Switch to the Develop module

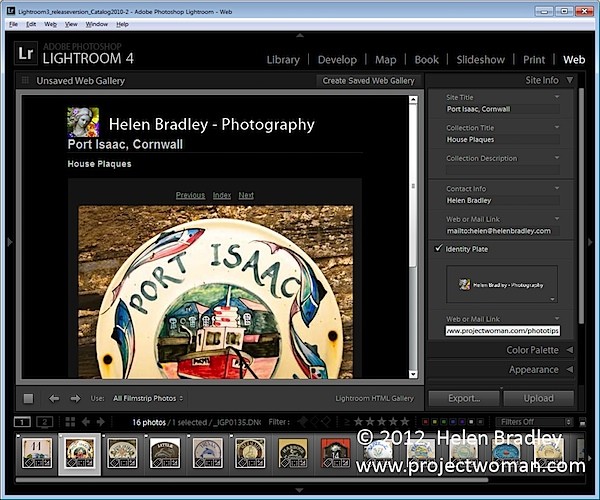[337, 60]
